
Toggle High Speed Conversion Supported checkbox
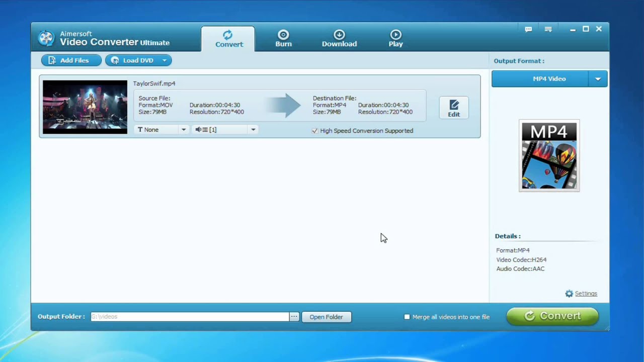tap(315, 131)
